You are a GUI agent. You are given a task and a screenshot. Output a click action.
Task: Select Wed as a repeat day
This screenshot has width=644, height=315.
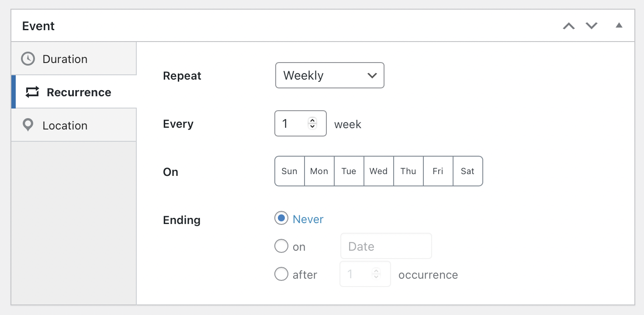[378, 171]
